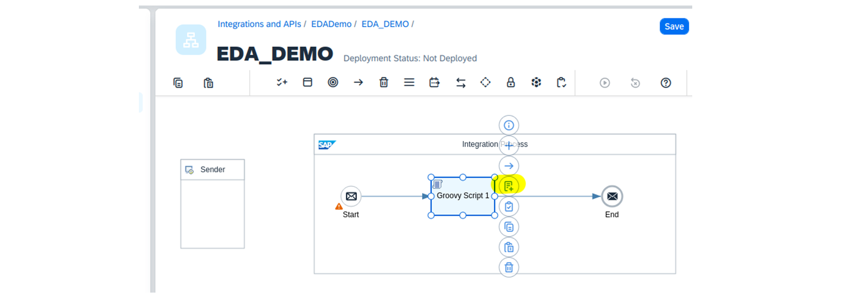This screenshot has height=298, width=868.
Task: Open the EDA_DEMO breadcrumb link
Action: pos(385,24)
